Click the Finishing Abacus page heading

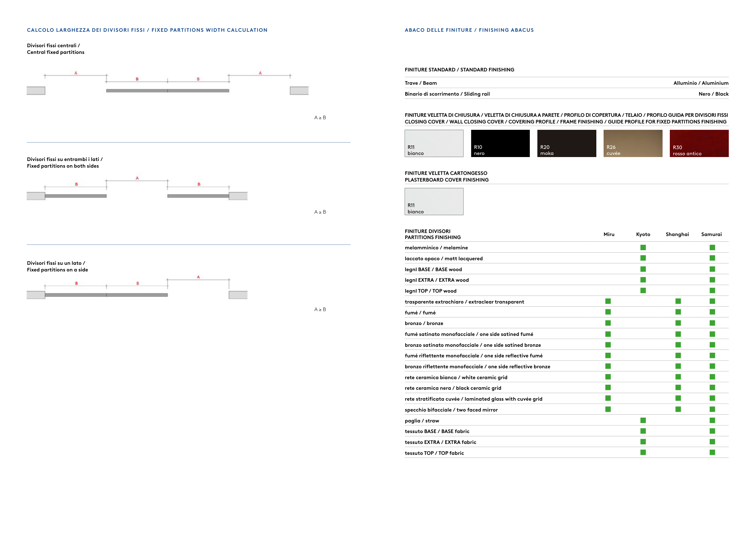469,30
